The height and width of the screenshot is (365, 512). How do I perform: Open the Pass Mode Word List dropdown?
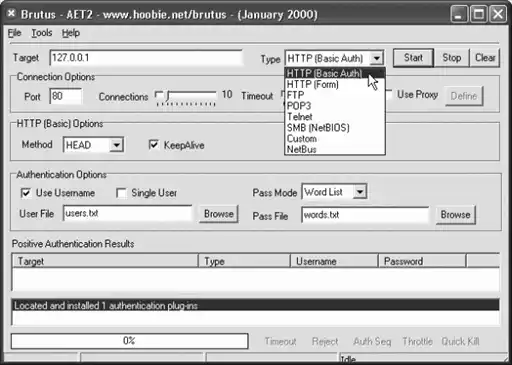[360, 192]
